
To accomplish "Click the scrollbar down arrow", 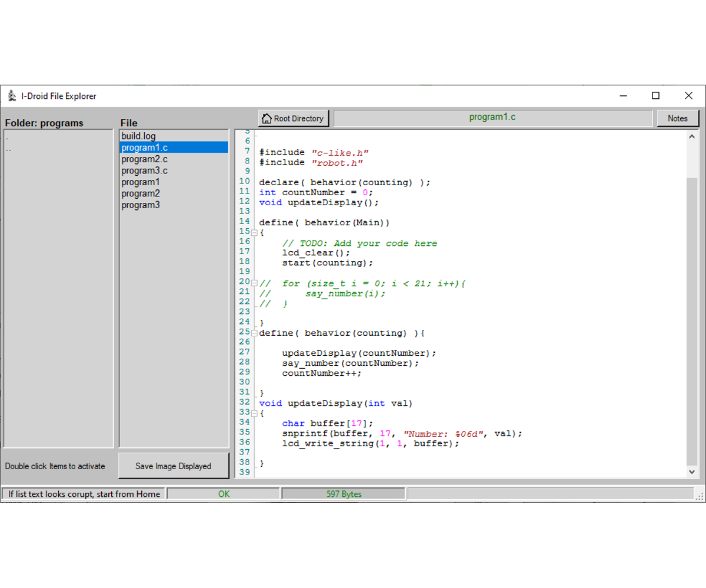I will point(692,472).
